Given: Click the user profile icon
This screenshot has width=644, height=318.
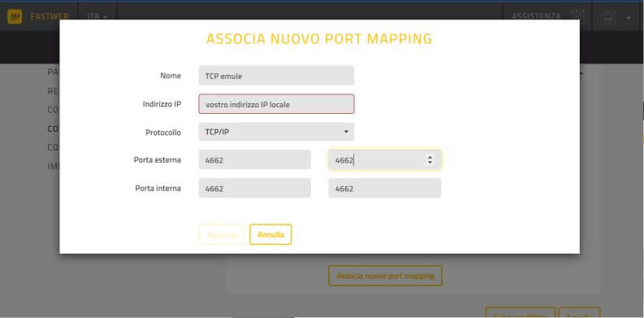Looking at the screenshot, I should (609, 17).
